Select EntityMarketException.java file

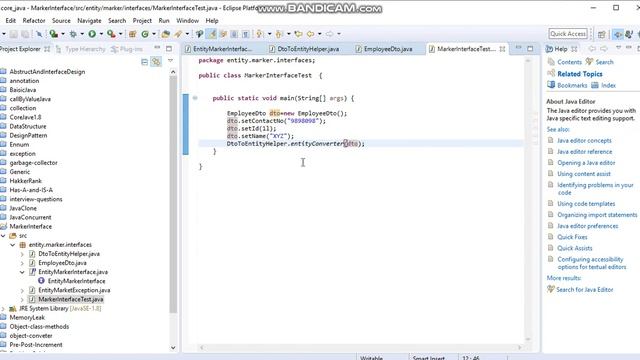74,290
